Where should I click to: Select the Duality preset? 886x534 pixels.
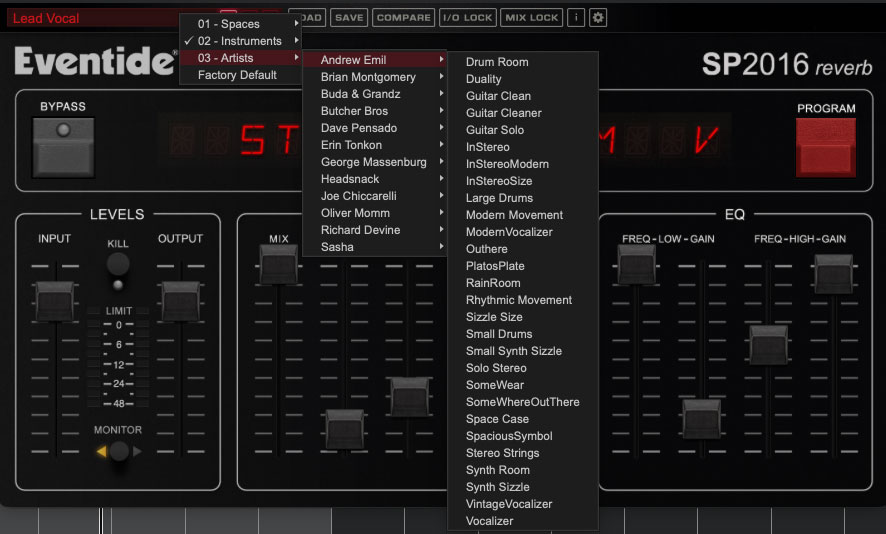[x=523, y=79]
